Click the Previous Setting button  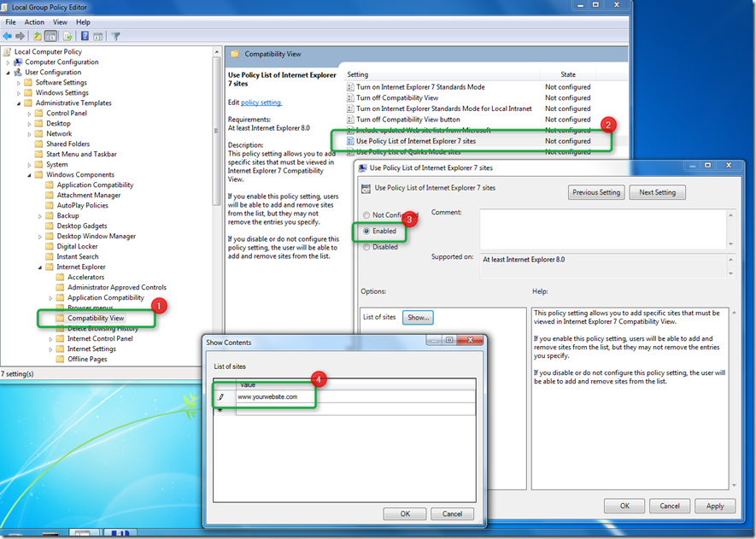[x=596, y=192]
